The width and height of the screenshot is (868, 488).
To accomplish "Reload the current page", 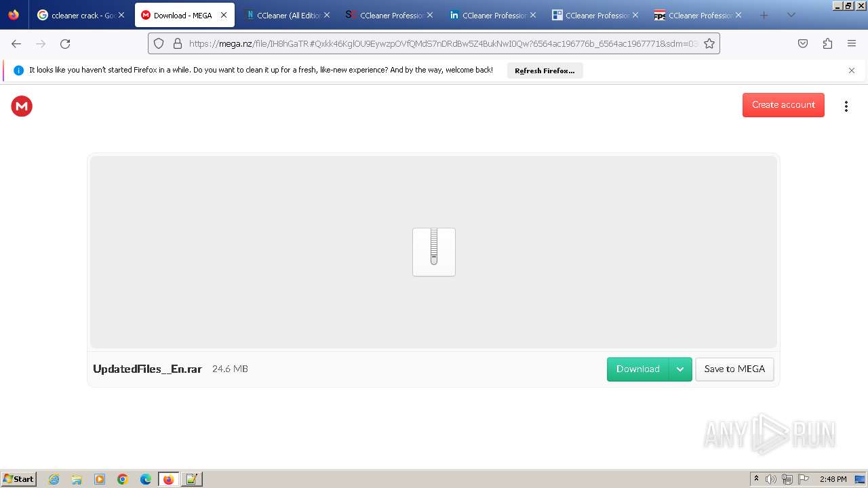I will click(65, 43).
